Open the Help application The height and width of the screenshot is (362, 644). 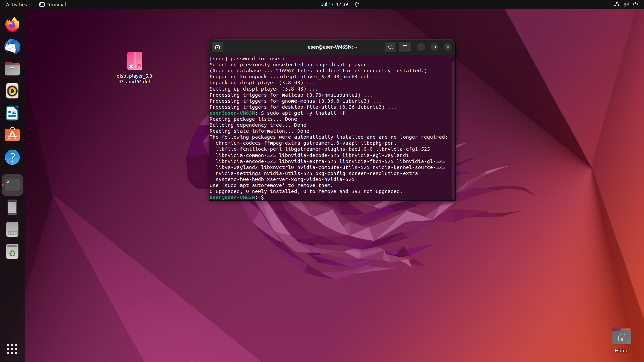[12, 158]
